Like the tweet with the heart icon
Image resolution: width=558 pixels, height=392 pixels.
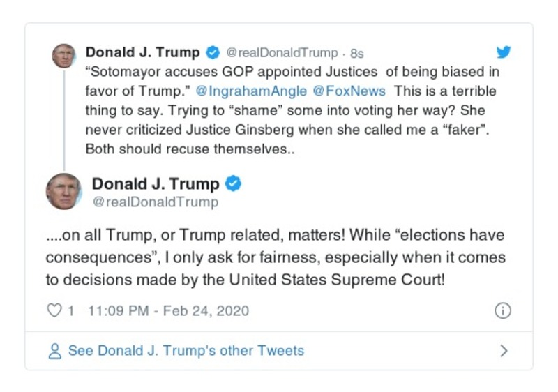pyautogui.click(x=54, y=310)
